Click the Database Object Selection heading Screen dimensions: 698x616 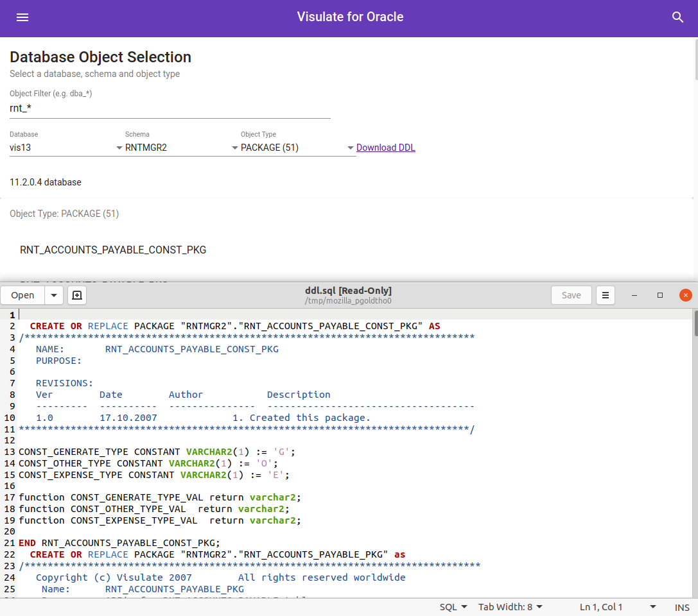101,57
